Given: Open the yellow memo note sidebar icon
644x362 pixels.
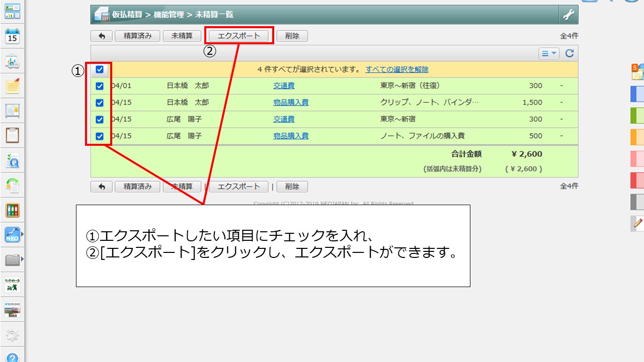Looking at the screenshot, I should point(13,86).
